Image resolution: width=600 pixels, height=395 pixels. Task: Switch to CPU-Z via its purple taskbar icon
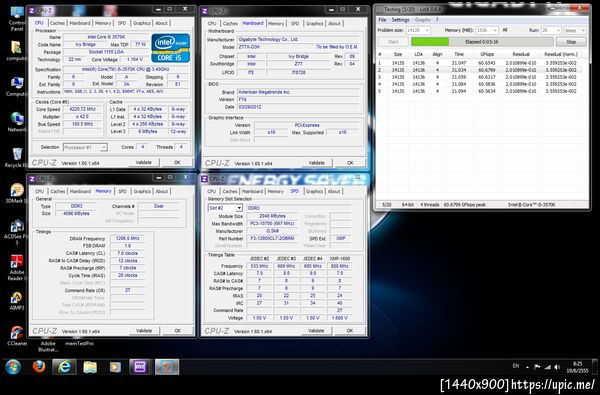[140, 367]
